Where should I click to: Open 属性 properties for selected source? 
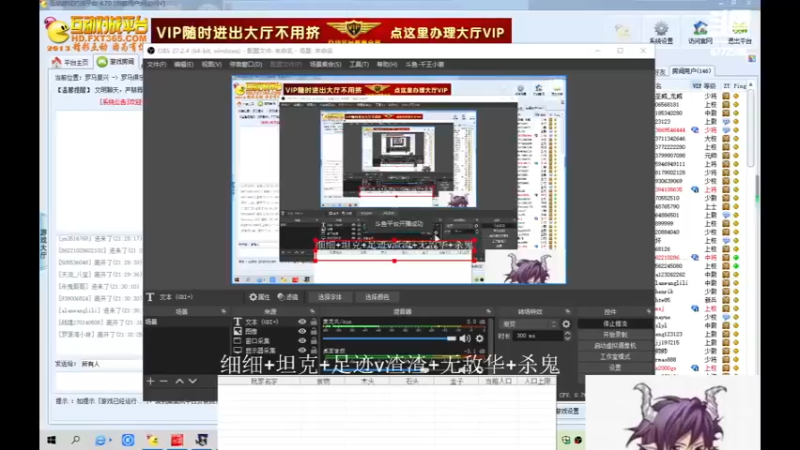(x=259, y=297)
